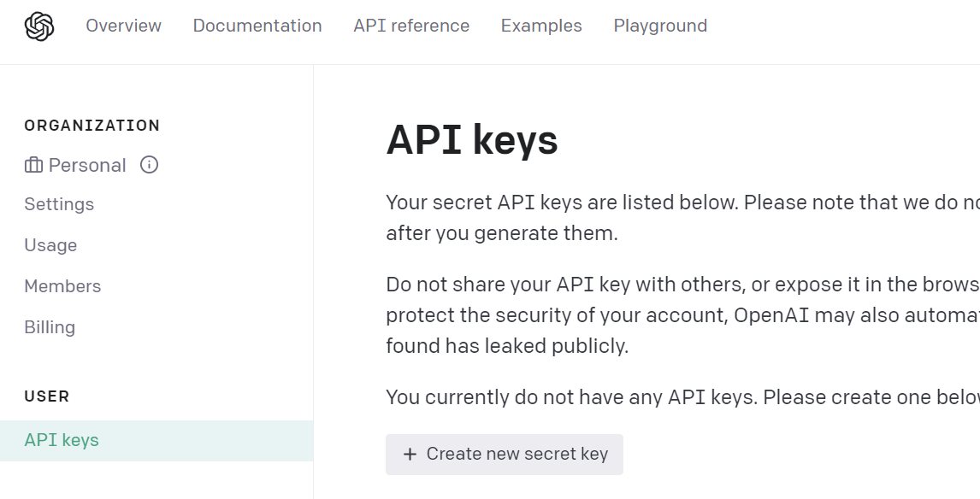Open the Overview page in top navigation
The image size is (980, 499).
tap(123, 26)
